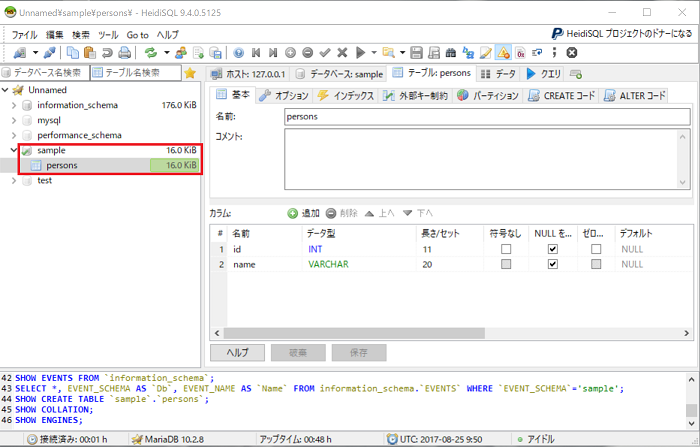Expand the performance_schema database
The image size is (700, 447).
pos(14,135)
